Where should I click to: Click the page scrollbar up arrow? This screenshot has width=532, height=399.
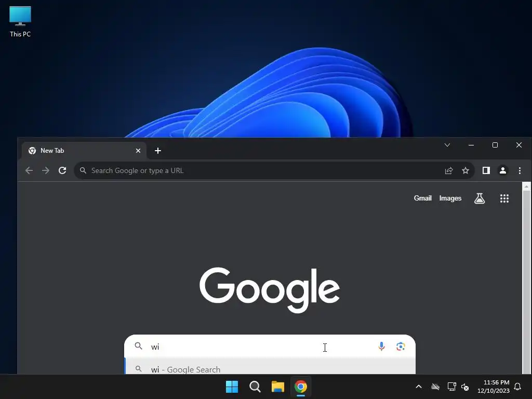click(527, 187)
